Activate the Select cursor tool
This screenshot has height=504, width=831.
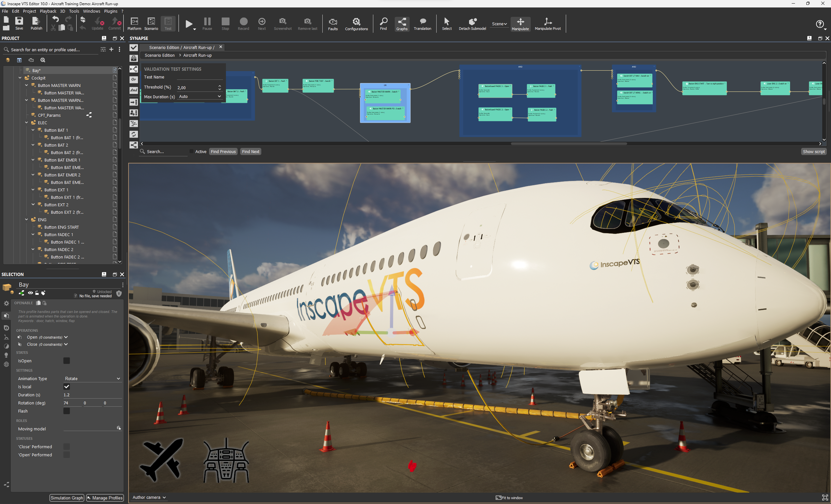(447, 24)
